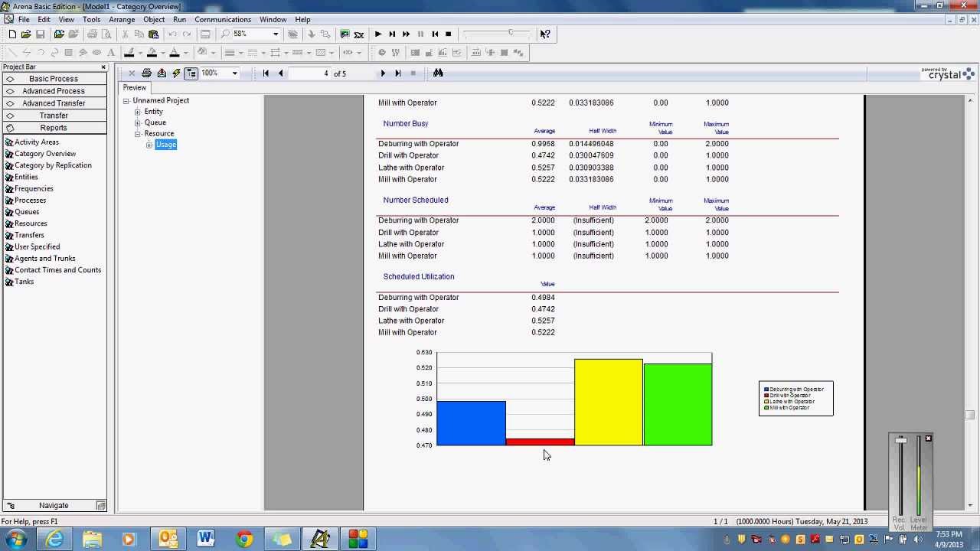This screenshot has height=551, width=980.
Task: Open the User Specified report
Action: pos(32,247)
